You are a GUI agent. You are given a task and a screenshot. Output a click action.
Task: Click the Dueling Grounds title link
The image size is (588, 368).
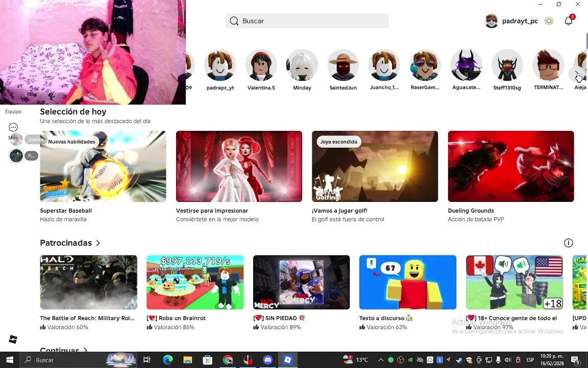point(471,211)
